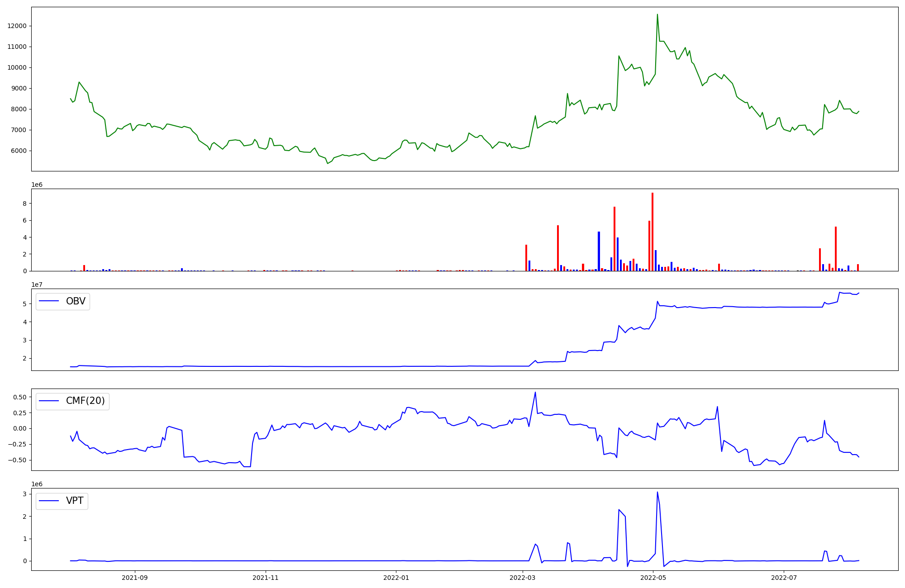Click the 12000 price axis label
The width and height of the screenshot is (905, 588).
pos(17,26)
